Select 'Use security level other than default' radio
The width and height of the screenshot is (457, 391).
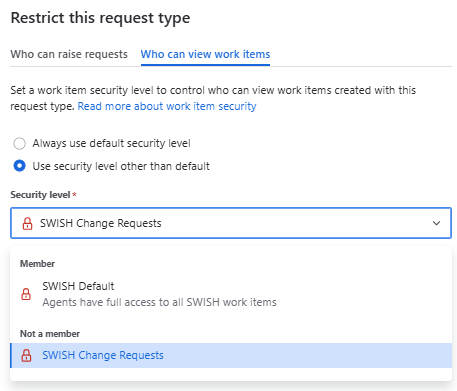pos(19,166)
